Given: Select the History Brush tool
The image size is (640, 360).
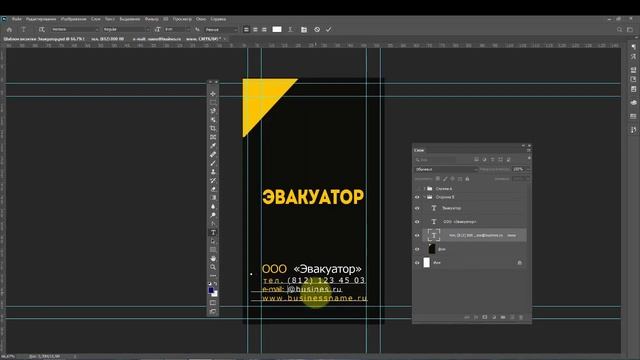Looking at the screenshot, I should [x=213, y=180].
